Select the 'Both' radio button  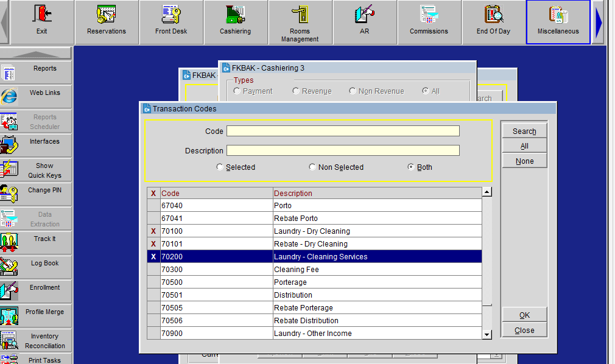(x=411, y=167)
